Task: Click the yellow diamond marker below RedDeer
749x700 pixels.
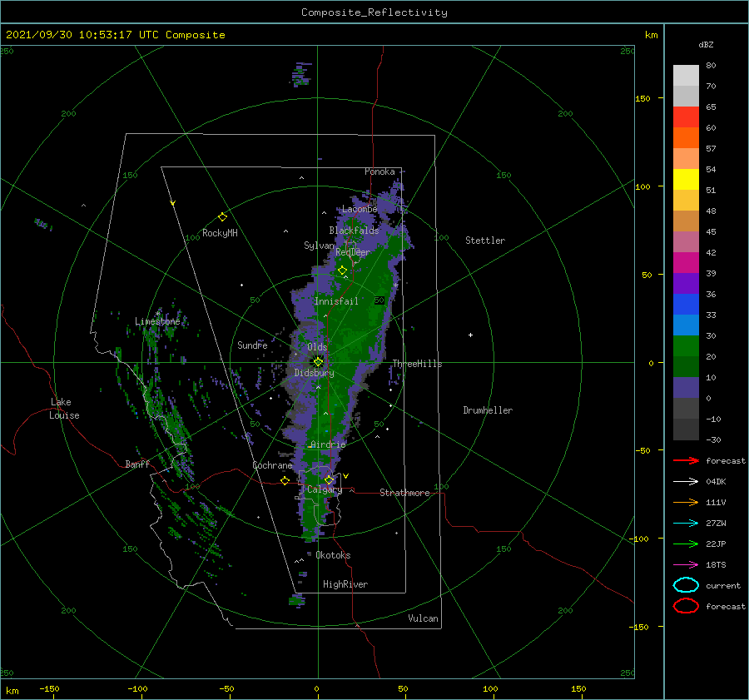Action: [343, 271]
